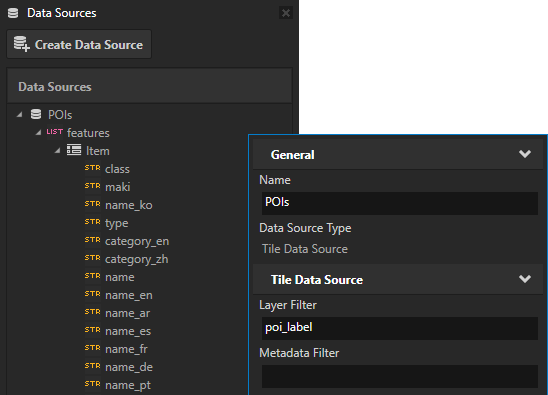
Task: Click the empty Metadata Filter input field
Action: (399, 376)
